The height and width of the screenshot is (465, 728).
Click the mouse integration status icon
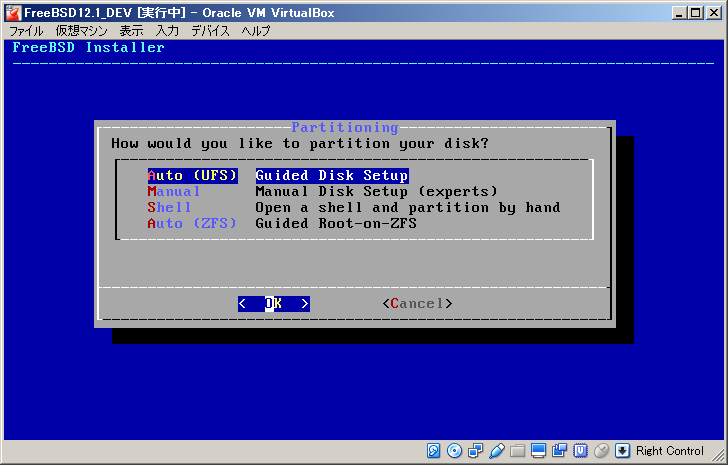(x=602, y=450)
